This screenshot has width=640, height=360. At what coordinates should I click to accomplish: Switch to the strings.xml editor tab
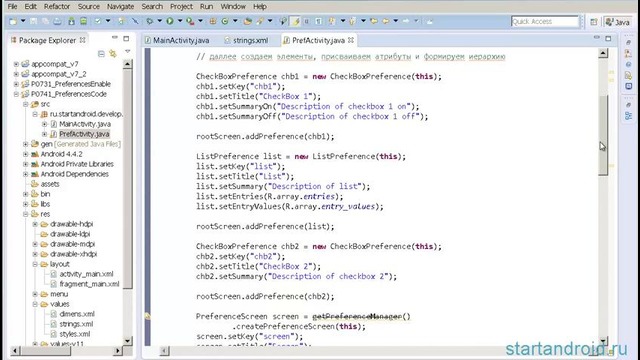(246, 40)
